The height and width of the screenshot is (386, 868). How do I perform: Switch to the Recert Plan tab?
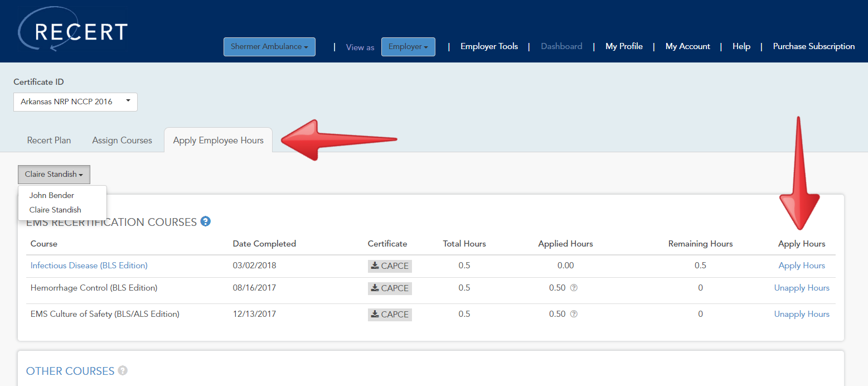tap(49, 140)
